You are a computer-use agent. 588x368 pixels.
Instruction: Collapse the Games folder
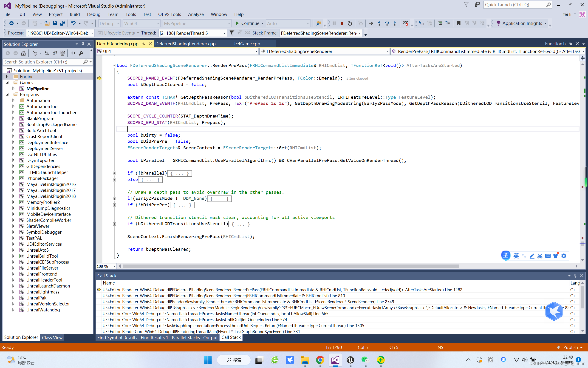click(7, 83)
